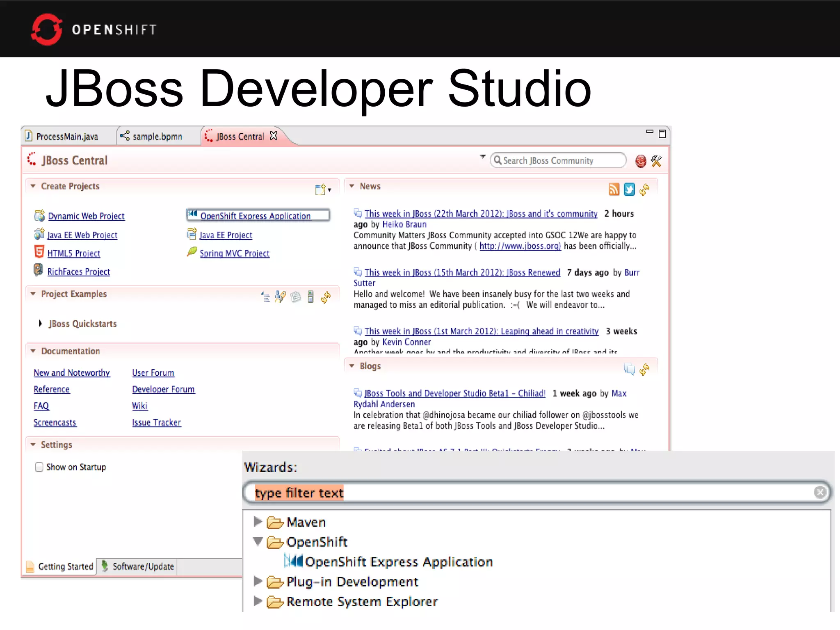
Task: Minimize the JBoss Central editor pane
Action: click(649, 132)
